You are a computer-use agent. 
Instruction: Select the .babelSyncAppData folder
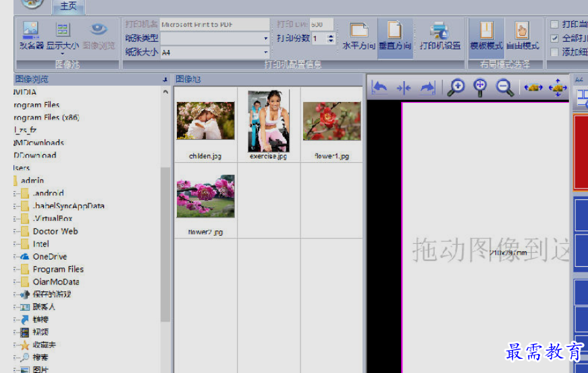tap(69, 206)
